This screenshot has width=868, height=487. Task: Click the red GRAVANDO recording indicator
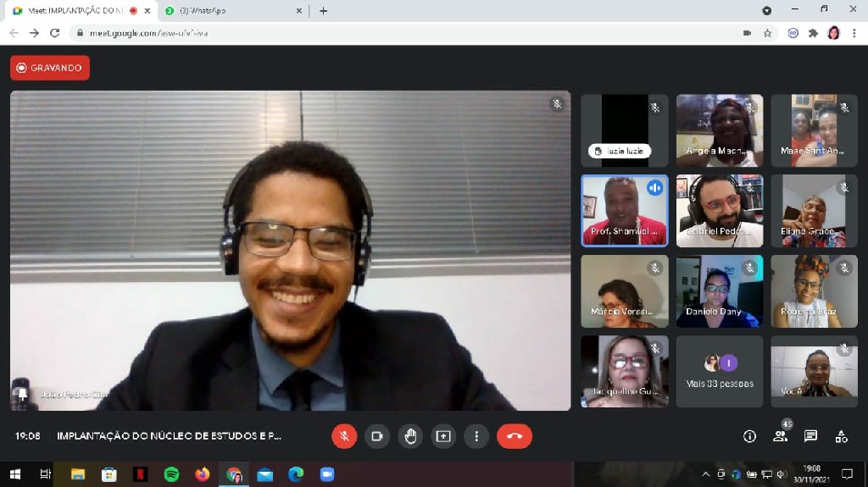click(x=50, y=68)
